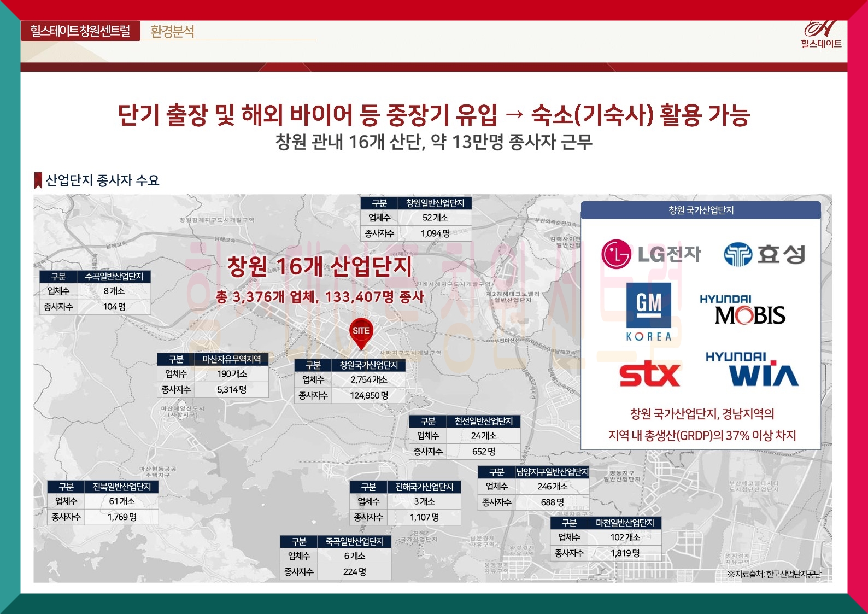Viewport: 868px width, 614px height.
Task: Click the 8개소 cell
Action: click(114, 291)
